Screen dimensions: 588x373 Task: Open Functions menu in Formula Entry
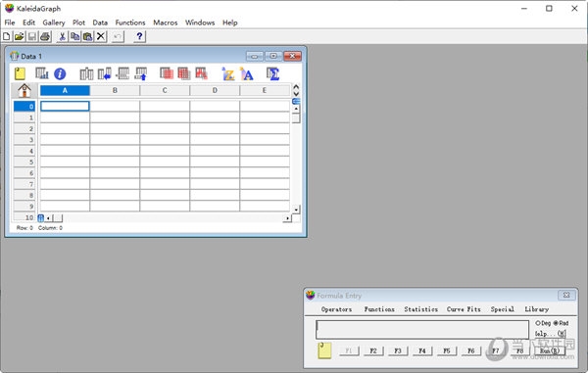coord(379,309)
